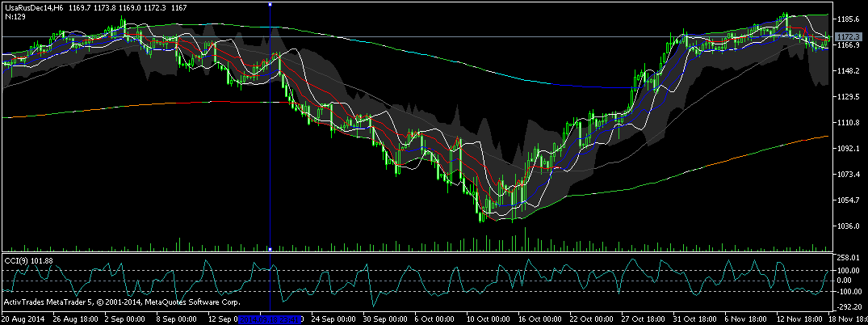The height and width of the screenshot is (325, 868).
Task: Click the 12 Nov 18:00 time label
Action: coord(799,319)
